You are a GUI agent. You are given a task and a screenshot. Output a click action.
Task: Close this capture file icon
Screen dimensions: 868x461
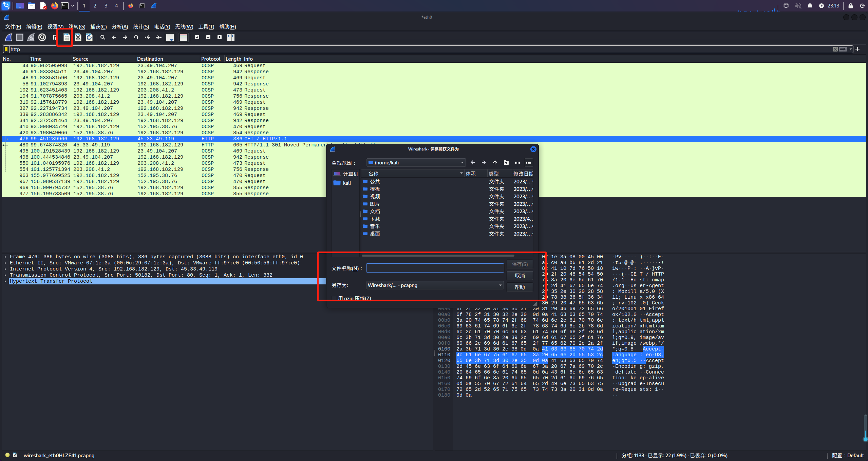[78, 37]
